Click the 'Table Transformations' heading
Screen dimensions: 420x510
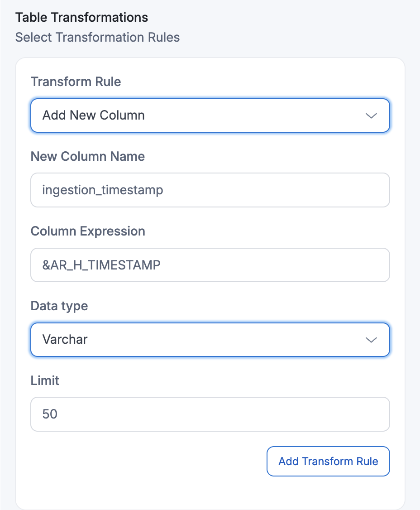click(82, 18)
